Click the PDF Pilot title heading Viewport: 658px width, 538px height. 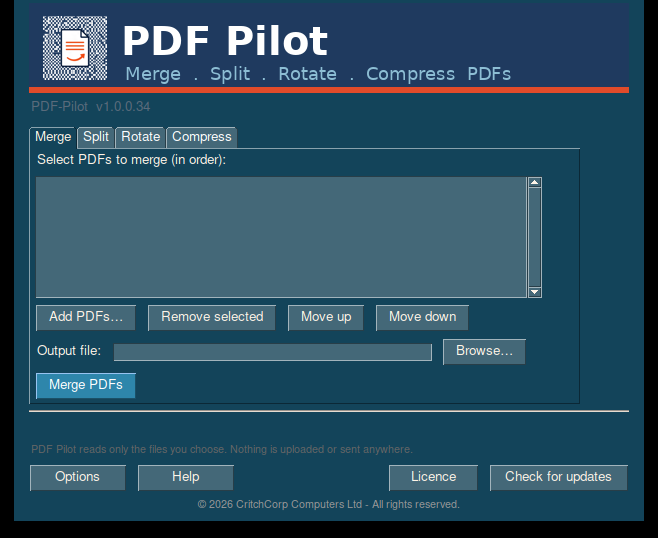pyautogui.click(x=225, y=41)
